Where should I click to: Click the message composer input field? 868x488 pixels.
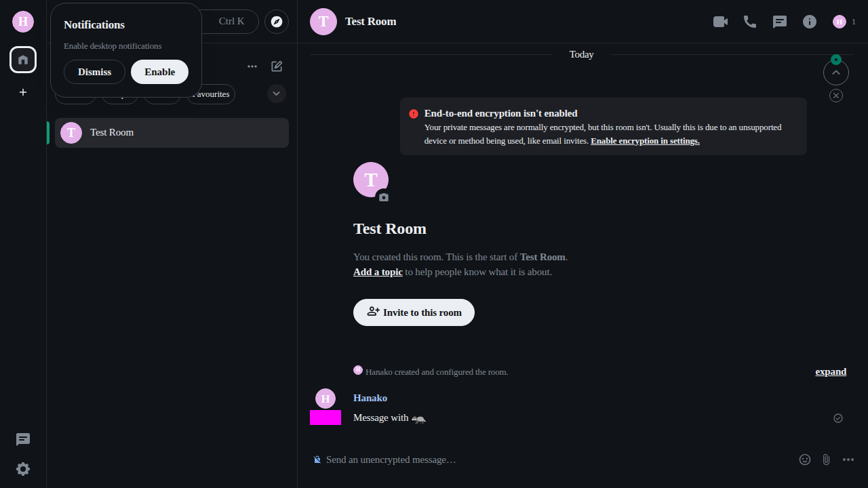[x=542, y=460]
